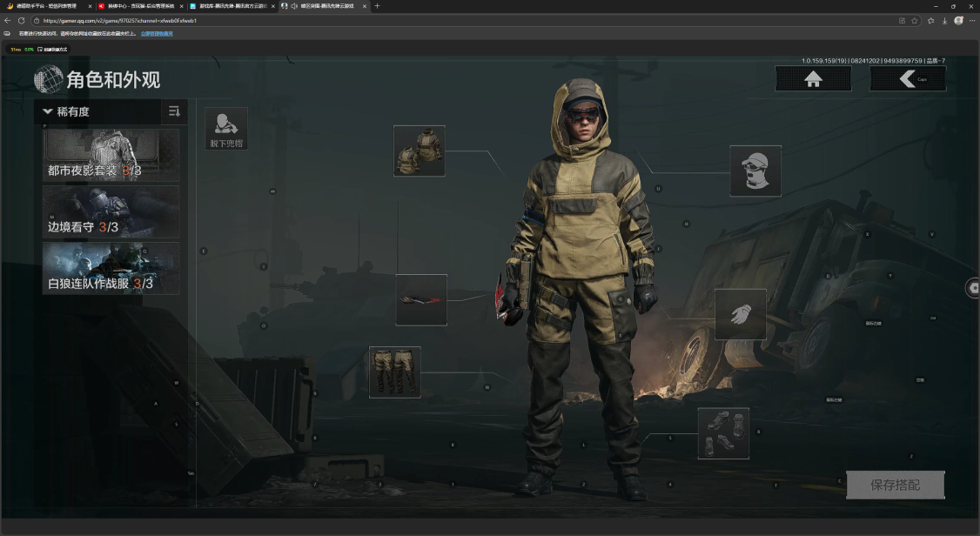Open the browser profile avatar
The height and width of the screenshot is (536, 980).
958,21
